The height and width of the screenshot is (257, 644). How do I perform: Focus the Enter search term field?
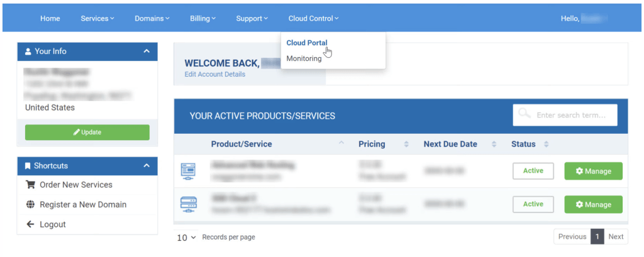[x=571, y=115]
